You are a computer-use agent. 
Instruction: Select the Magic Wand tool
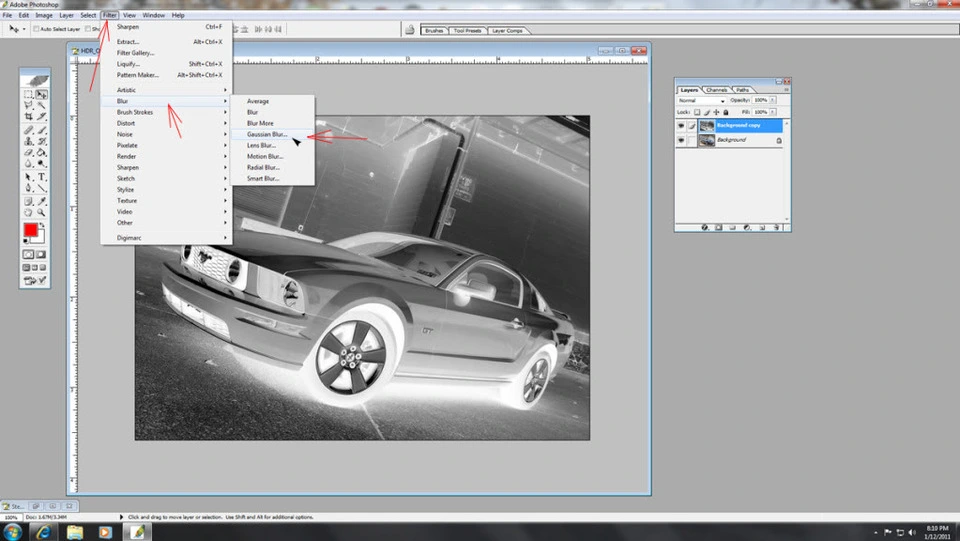click(41, 105)
